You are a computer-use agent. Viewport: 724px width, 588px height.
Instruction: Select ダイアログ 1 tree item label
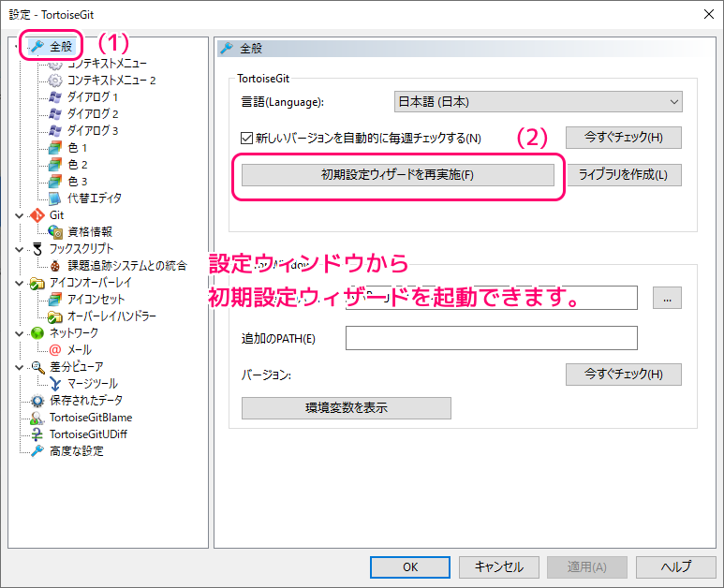point(93,97)
